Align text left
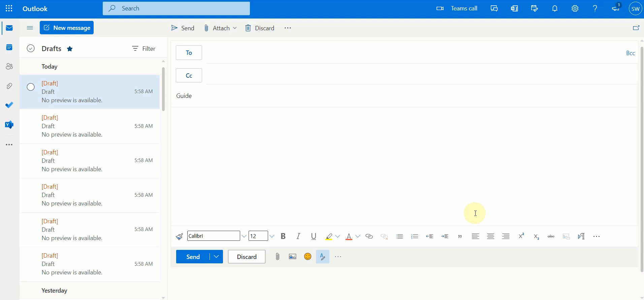This screenshot has width=644, height=300. [x=476, y=236]
